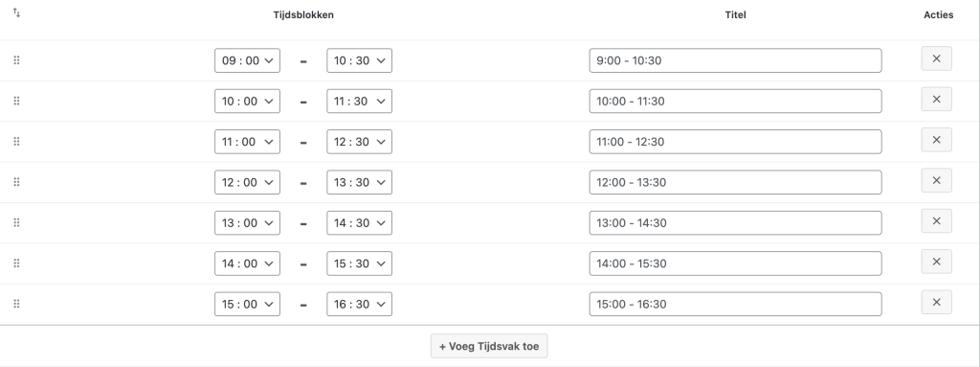Remove the 9:00 - 10:30 time slot
This screenshot has height=367, width=980.
pyautogui.click(x=936, y=58)
